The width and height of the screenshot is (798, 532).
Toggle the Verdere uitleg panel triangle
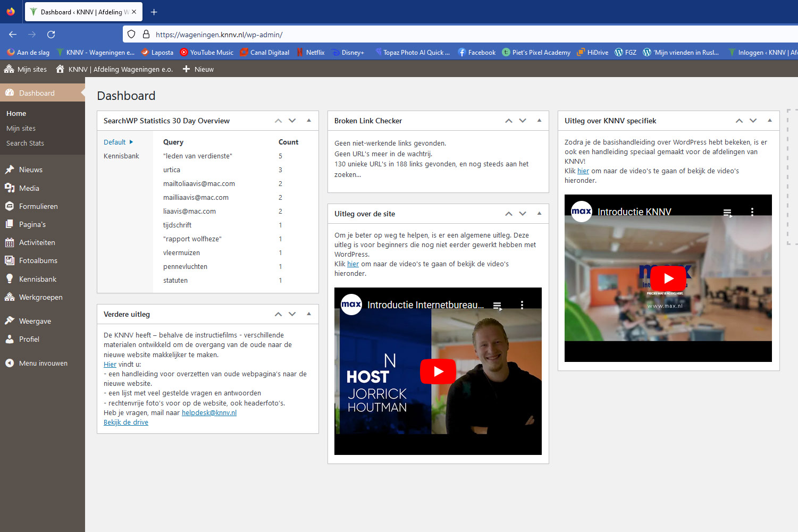309,314
